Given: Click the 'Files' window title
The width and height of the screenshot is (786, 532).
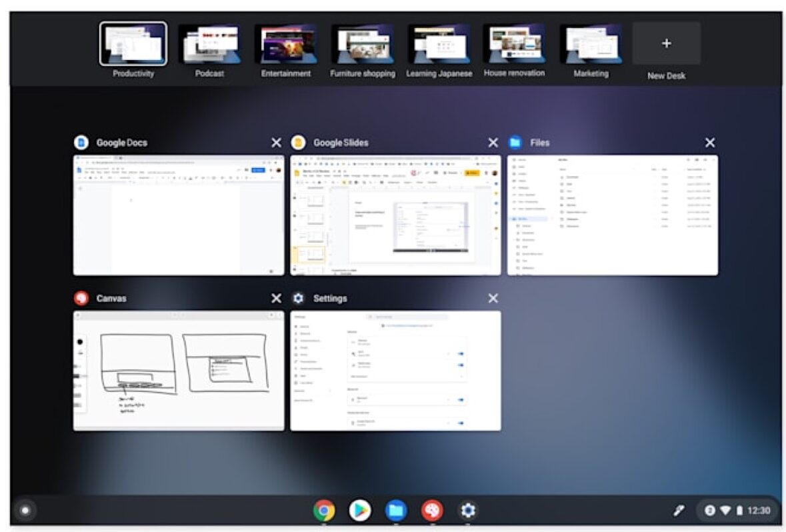Looking at the screenshot, I should click(x=540, y=143).
